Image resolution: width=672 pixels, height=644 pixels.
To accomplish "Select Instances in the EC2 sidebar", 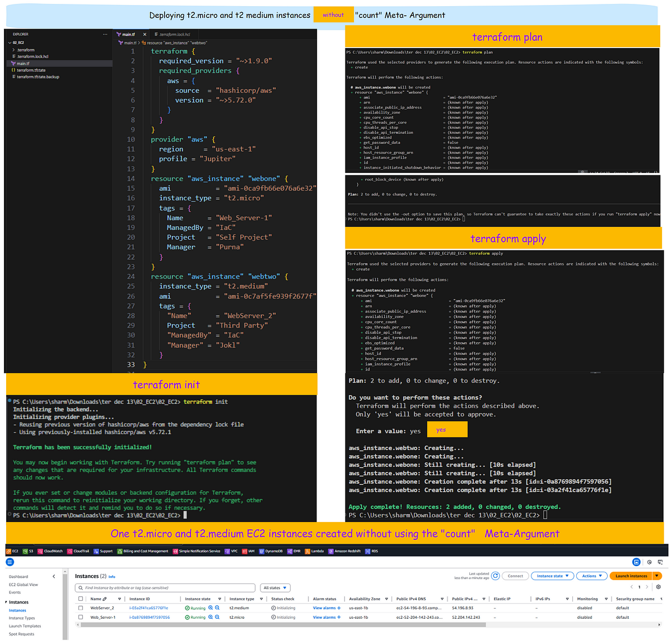I will (17, 610).
